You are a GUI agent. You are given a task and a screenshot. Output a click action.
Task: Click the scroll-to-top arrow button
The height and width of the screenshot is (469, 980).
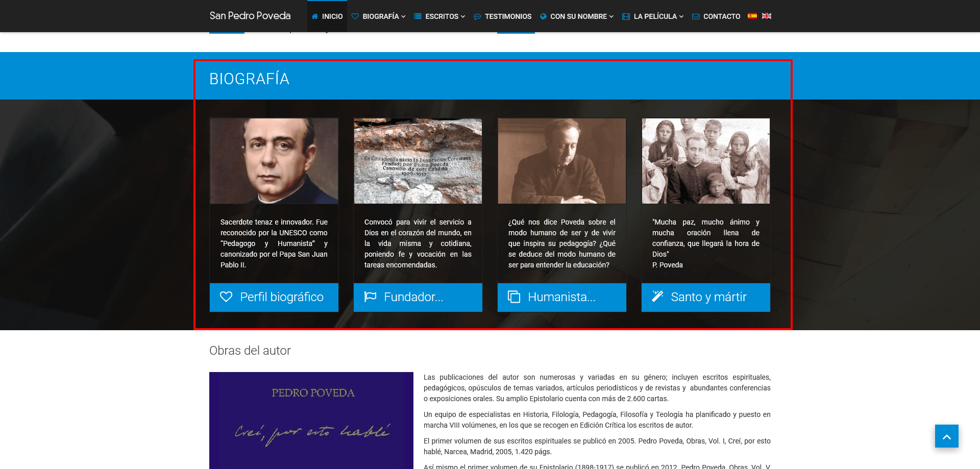tap(947, 436)
